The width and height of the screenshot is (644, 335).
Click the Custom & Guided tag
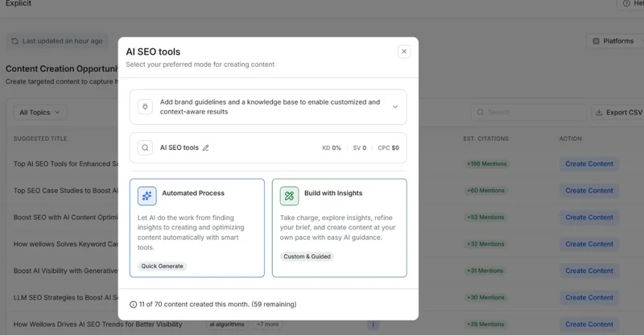point(306,257)
